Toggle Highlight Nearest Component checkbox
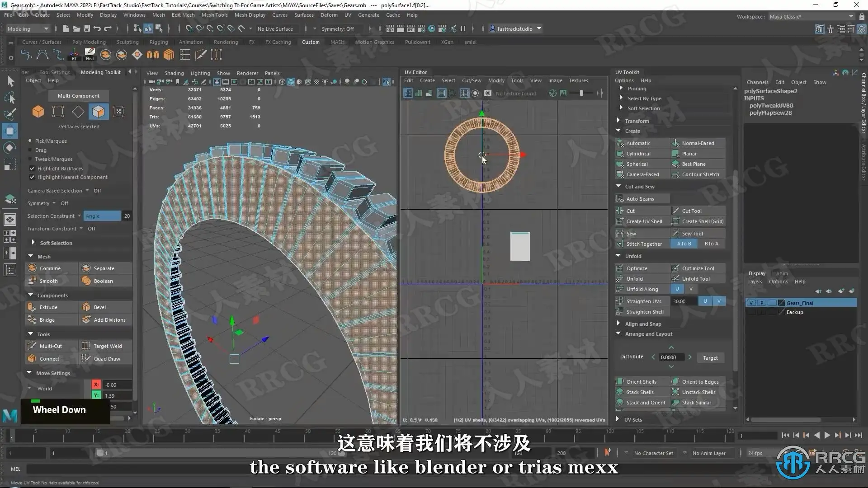Screen dimensions: 868x488 [x=32, y=177]
